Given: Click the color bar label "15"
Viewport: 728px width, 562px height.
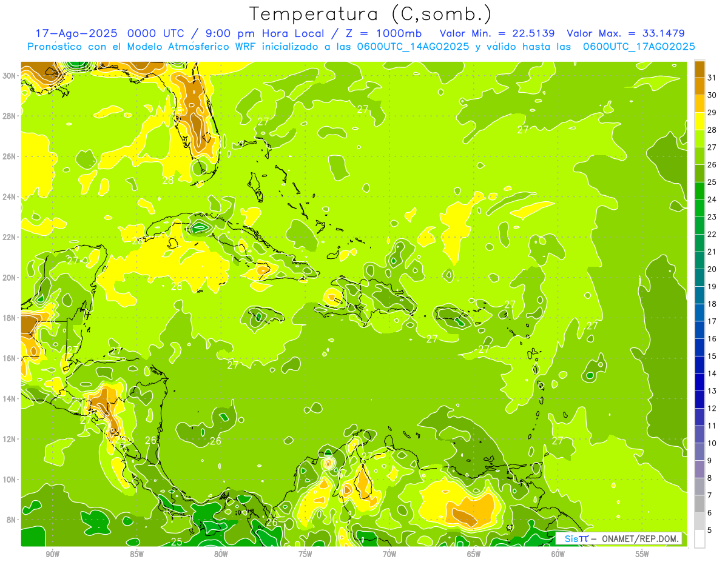Looking at the screenshot, I should coord(712,356).
